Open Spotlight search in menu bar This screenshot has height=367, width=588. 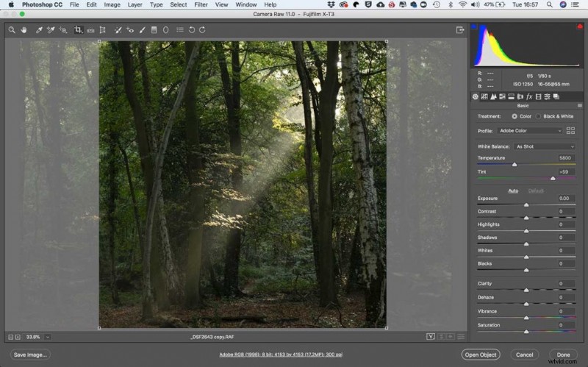pos(549,4)
